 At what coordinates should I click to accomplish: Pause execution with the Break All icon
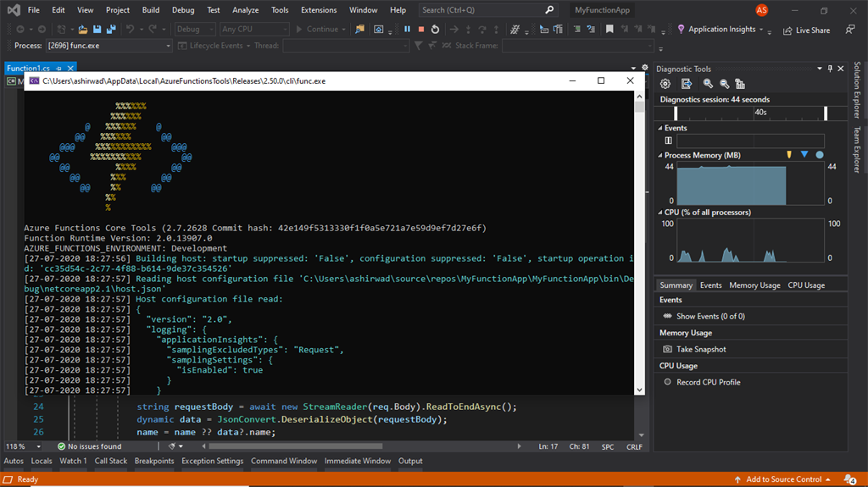point(407,30)
